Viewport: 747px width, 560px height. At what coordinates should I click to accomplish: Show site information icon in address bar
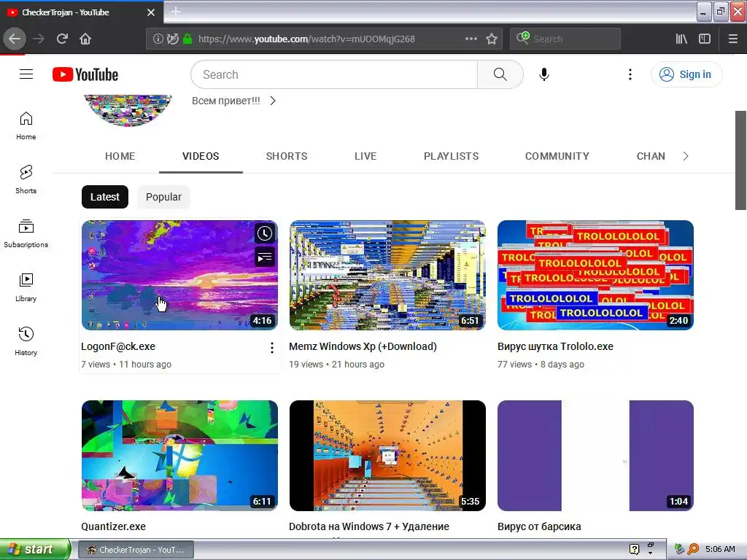[158, 39]
